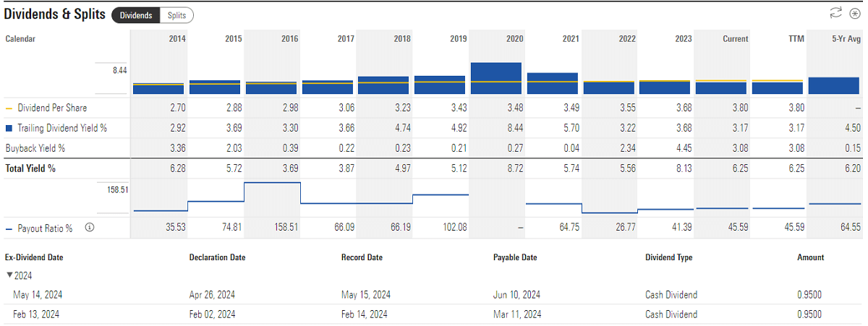
Task: Select the 2017 column header
Action: 346,39
